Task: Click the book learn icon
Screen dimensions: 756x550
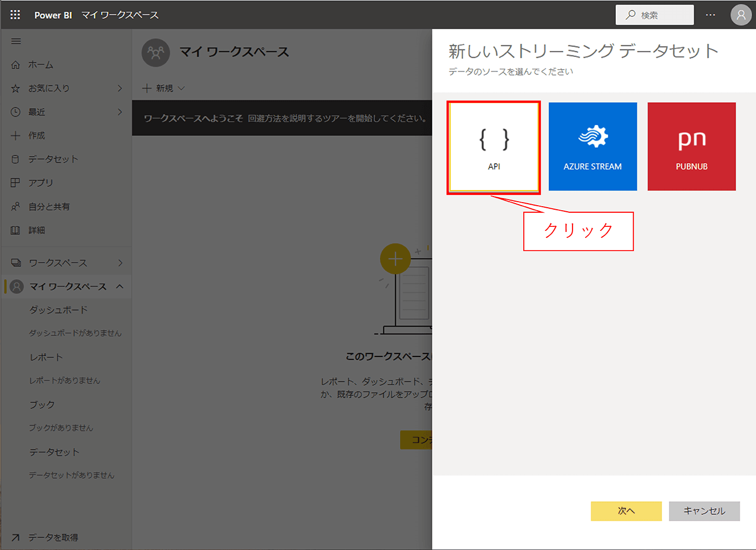Action: 16,230
